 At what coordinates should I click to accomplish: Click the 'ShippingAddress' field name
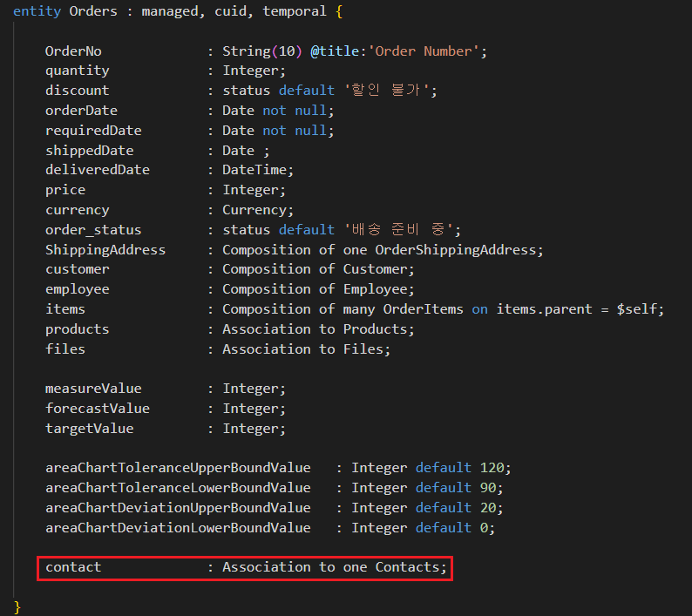[105, 250]
